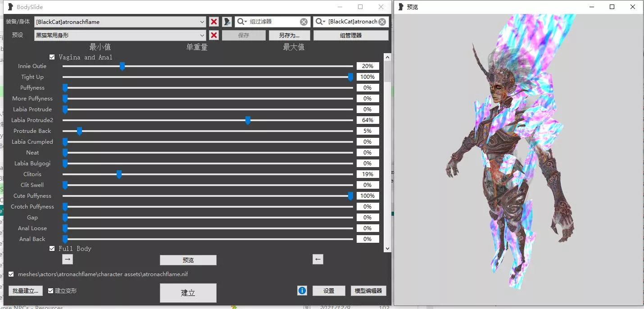644x309 pixels.
Task: Click the Cute Puffyness slider handle
Action: click(350, 196)
